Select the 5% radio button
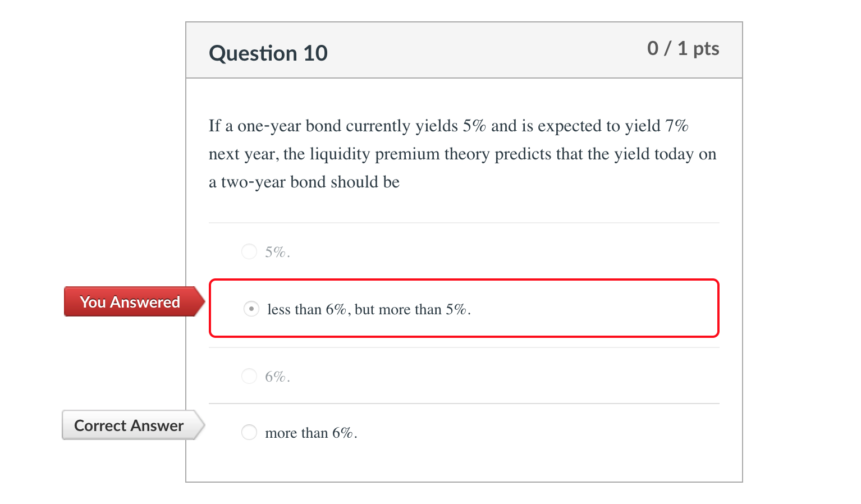861x504 pixels. tap(249, 251)
